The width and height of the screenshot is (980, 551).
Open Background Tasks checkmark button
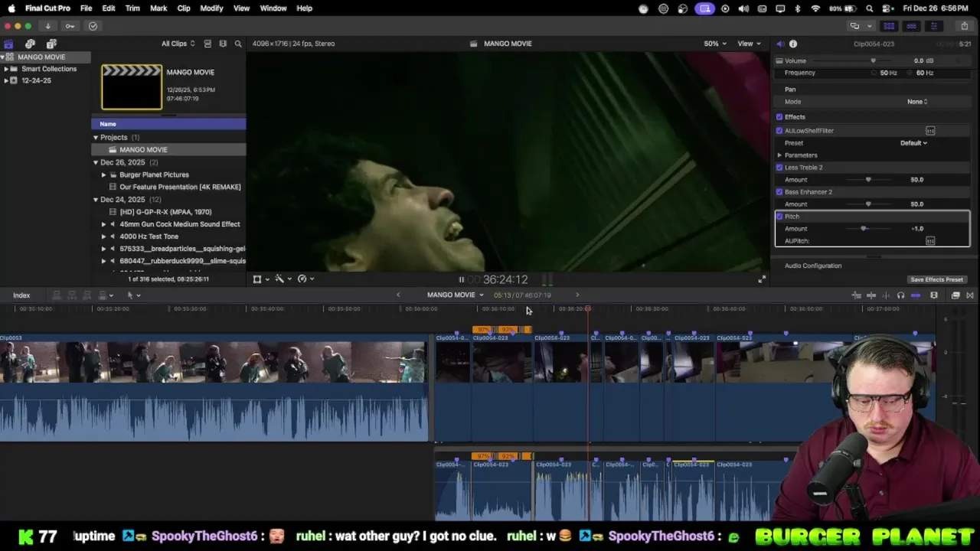93,26
